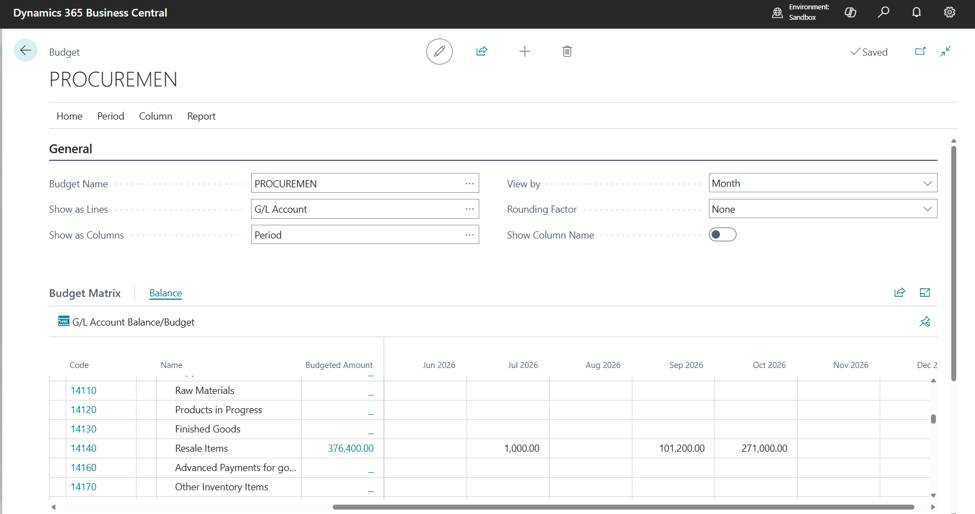Viewport: 975px width, 514px height.
Task: Click the Products in Progress name
Action: 218,410
